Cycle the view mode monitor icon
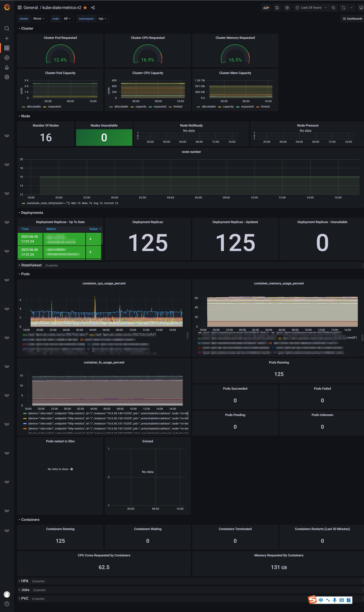The width and height of the screenshot is (364, 612). (361, 8)
